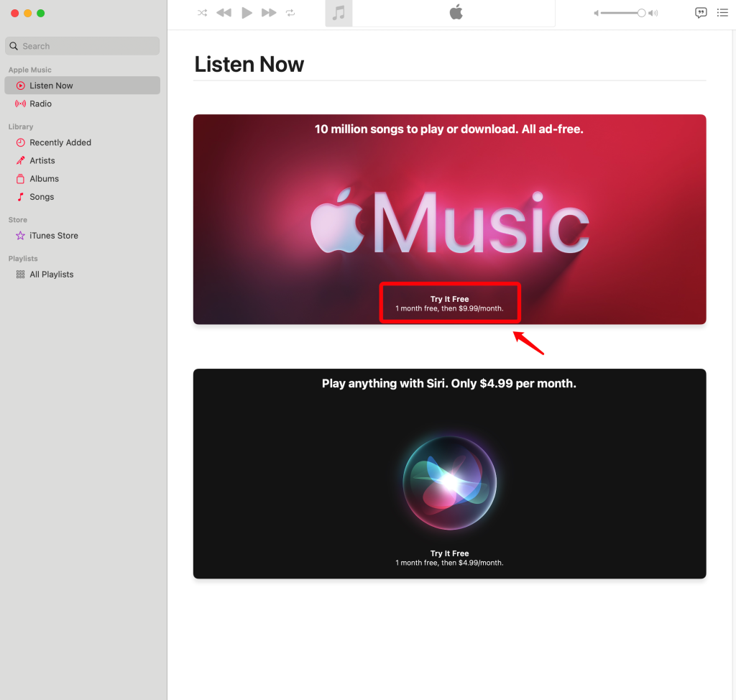This screenshot has height=700, width=736.
Task: Skip forward with fast-forward control
Action: coord(269,12)
